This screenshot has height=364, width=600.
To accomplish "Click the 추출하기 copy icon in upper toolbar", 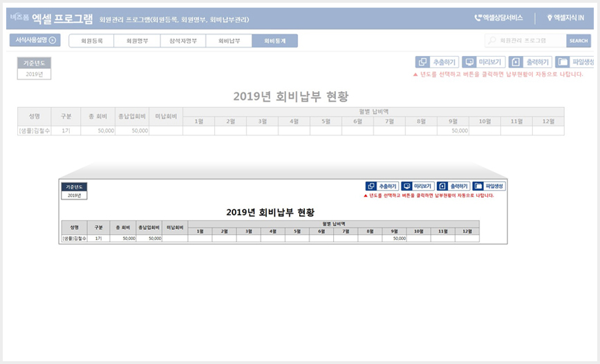I will click(x=422, y=62).
